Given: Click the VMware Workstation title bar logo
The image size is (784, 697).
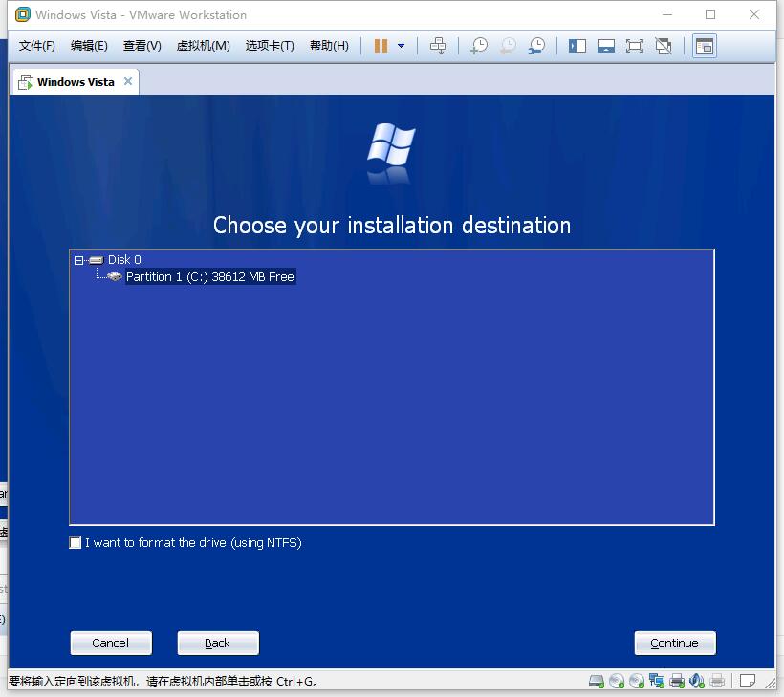Looking at the screenshot, I should (x=23, y=14).
